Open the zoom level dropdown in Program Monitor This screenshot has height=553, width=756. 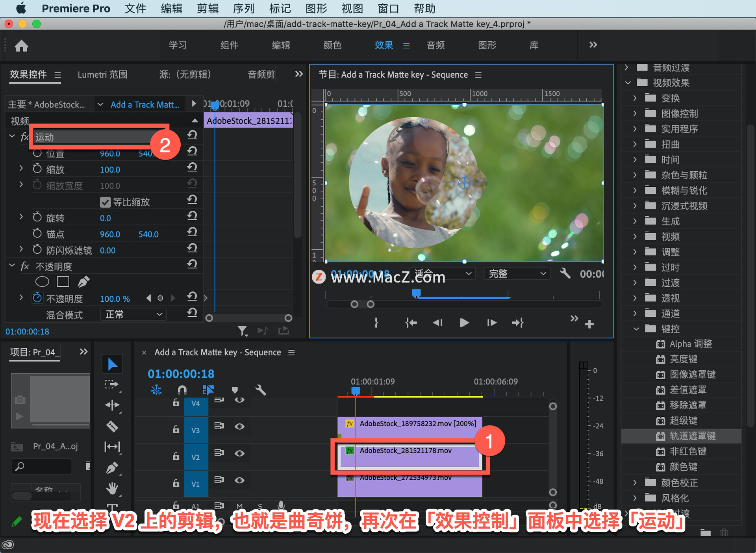443,273
